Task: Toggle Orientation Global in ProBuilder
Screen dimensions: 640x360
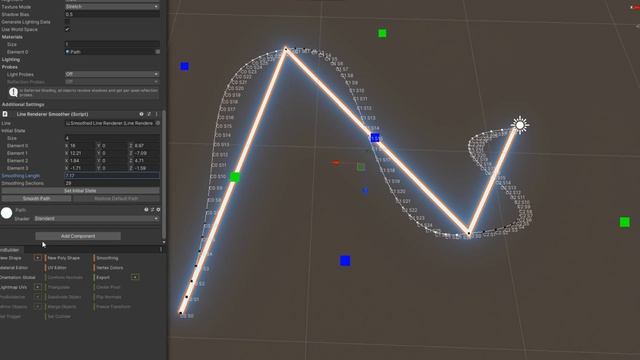Action: pos(18,278)
